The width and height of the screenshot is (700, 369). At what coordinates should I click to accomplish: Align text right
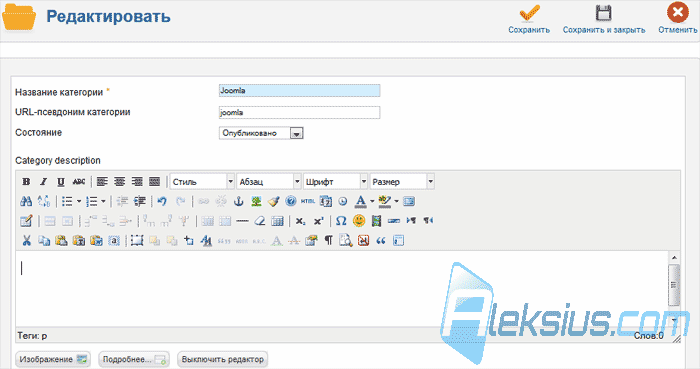click(137, 182)
